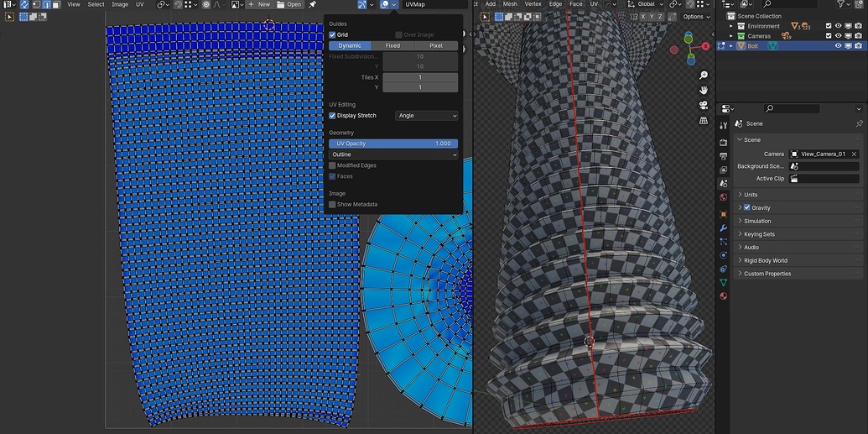868x434 pixels.
Task: Open the Object properties tab
Action: coord(723,214)
